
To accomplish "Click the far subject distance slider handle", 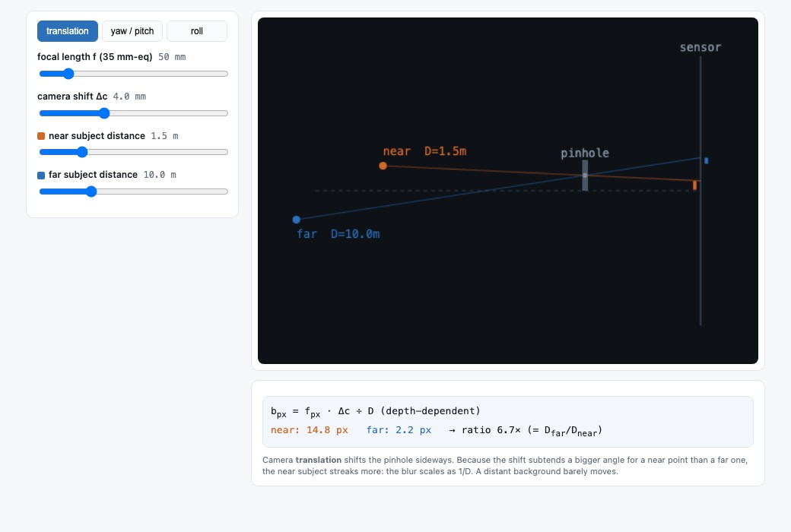I will 91,191.
